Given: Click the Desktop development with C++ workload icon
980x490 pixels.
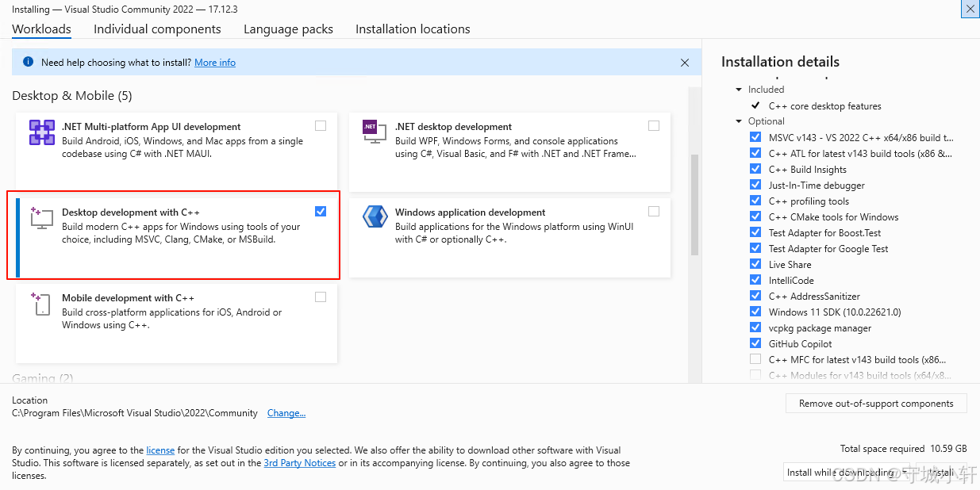Looking at the screenshot, I should coord(42,218).
